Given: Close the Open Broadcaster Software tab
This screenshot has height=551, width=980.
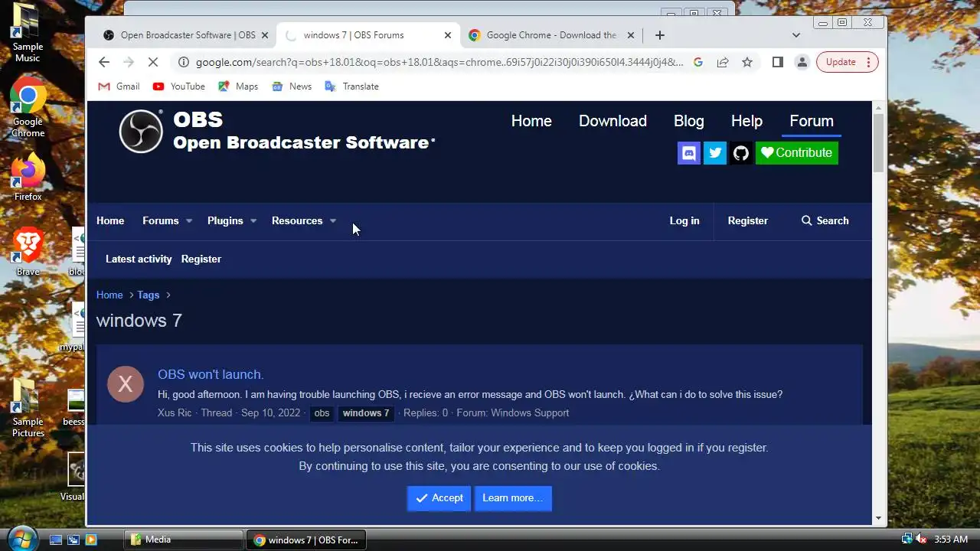Looking at the screenshot, I should click(x=265, y=35).
